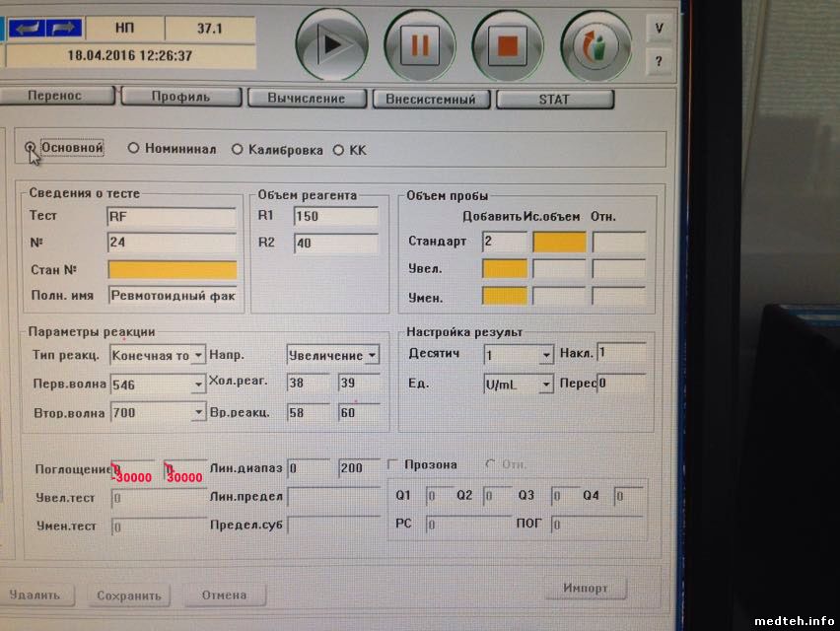Click the Сохранить button
840x631 pixels.
(x=128, y=596)
